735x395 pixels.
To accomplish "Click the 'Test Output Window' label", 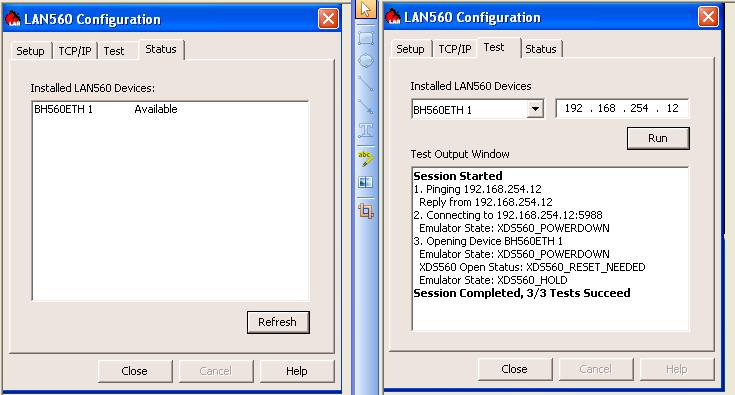I will (460, 154).
